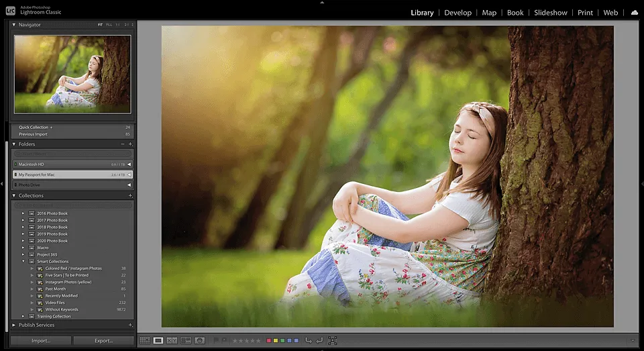
Task: Set Navigator zoom to FILL
Action: (108, 25)
